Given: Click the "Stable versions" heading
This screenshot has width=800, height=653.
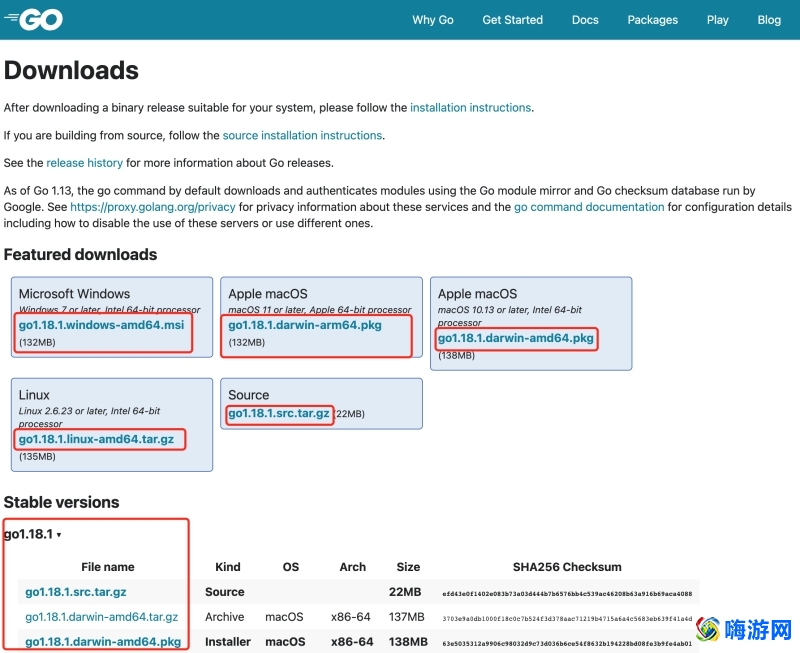Looking at the screenshot, I should pos(61,503).
